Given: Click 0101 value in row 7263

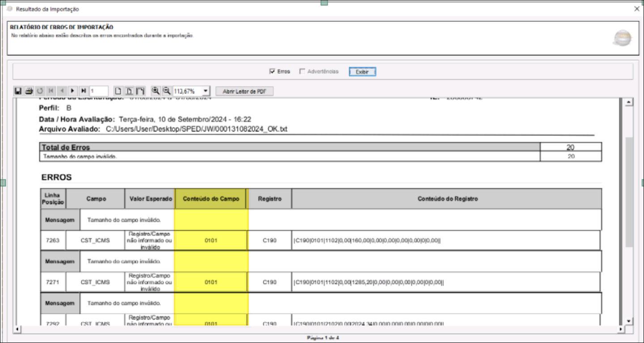Looking at the screenshot, I should tap(211, 241).
